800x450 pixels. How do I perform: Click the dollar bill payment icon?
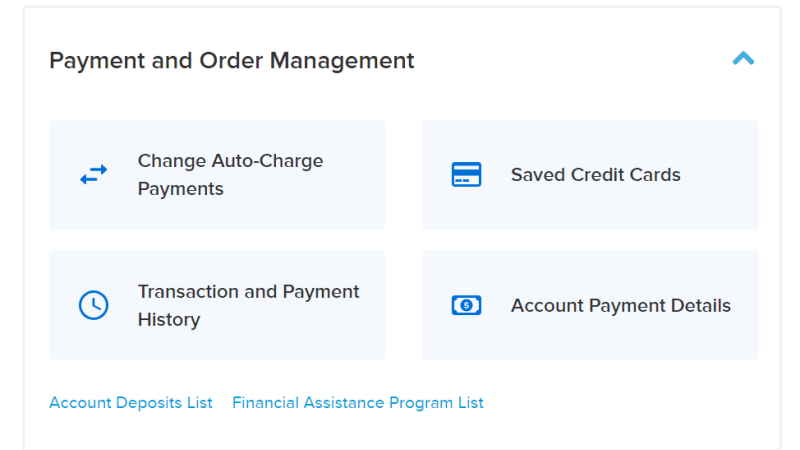(466, 305)
